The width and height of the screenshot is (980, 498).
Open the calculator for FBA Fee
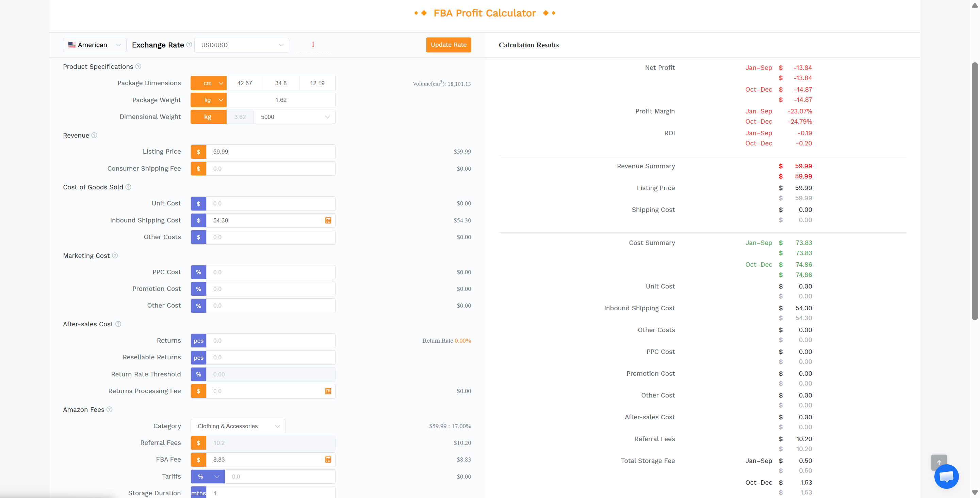[328, 460]
